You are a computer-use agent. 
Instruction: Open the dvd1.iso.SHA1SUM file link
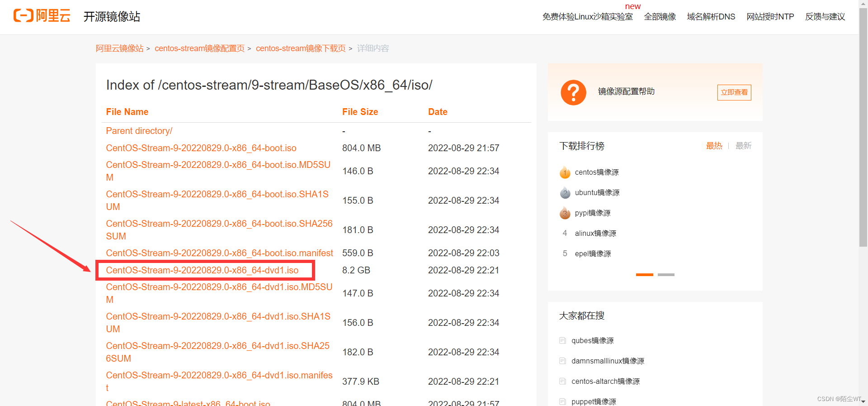[218, 323]
